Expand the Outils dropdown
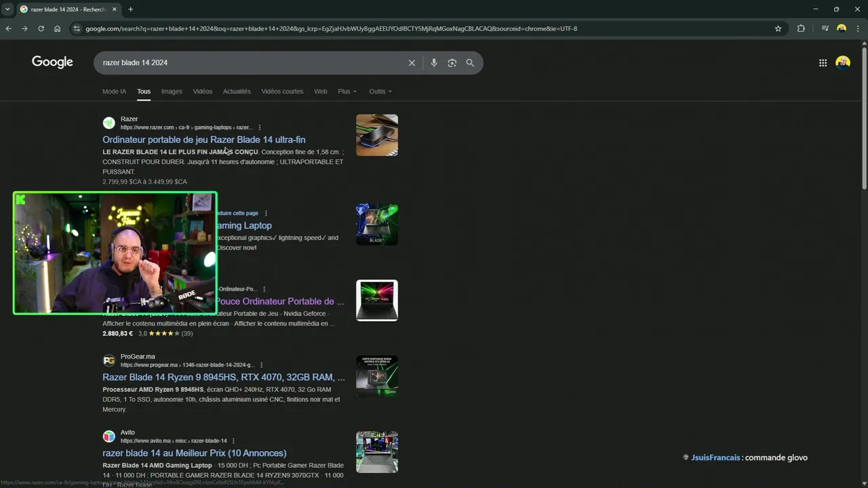The image size is (868, 488). [380, 91]
